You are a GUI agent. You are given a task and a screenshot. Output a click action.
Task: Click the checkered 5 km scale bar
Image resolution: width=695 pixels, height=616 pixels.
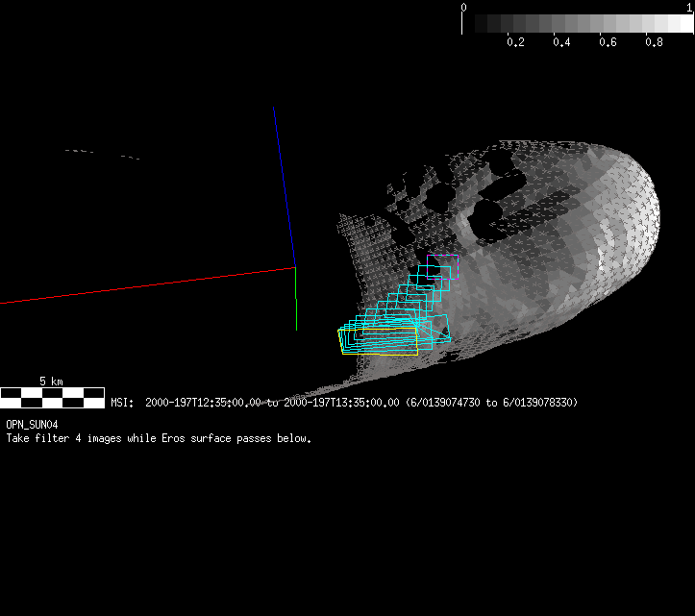52,397
